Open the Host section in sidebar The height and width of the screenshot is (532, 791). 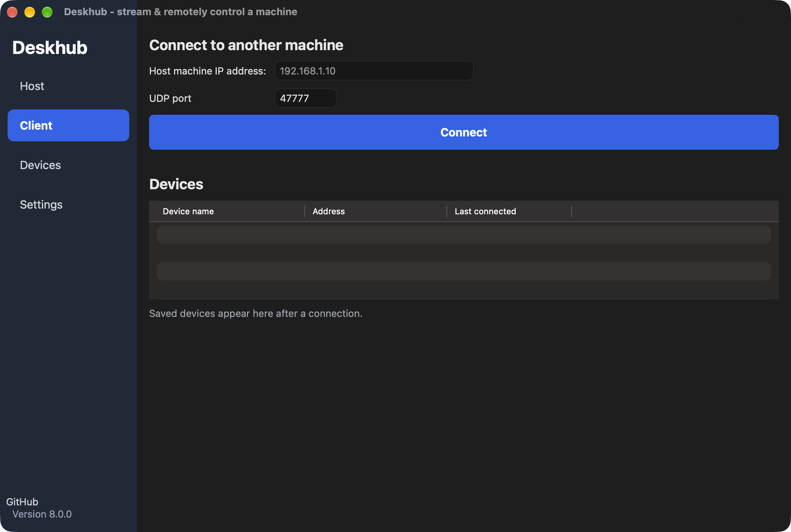68,86
